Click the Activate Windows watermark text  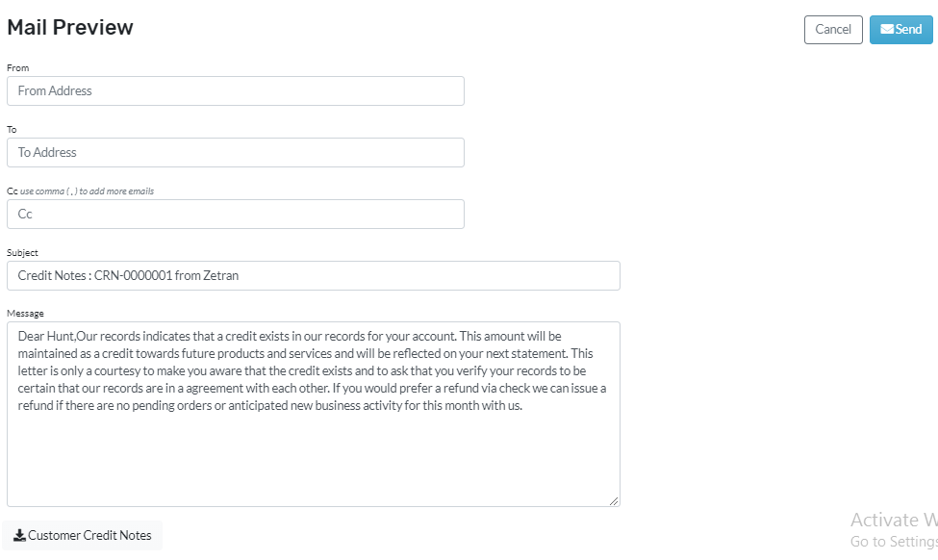click(x=894, y=520)
